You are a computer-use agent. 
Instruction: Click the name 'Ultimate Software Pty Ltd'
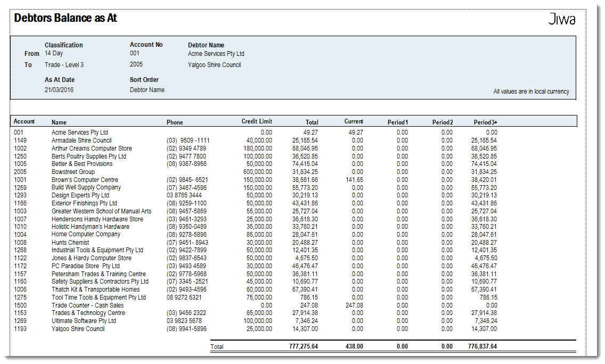(x=84, y=321)
